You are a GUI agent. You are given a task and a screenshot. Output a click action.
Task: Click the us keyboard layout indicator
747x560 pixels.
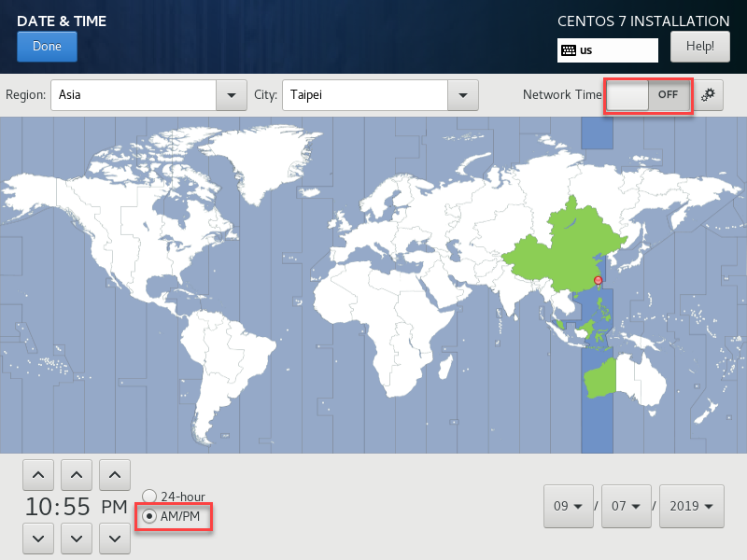point(608,50)
